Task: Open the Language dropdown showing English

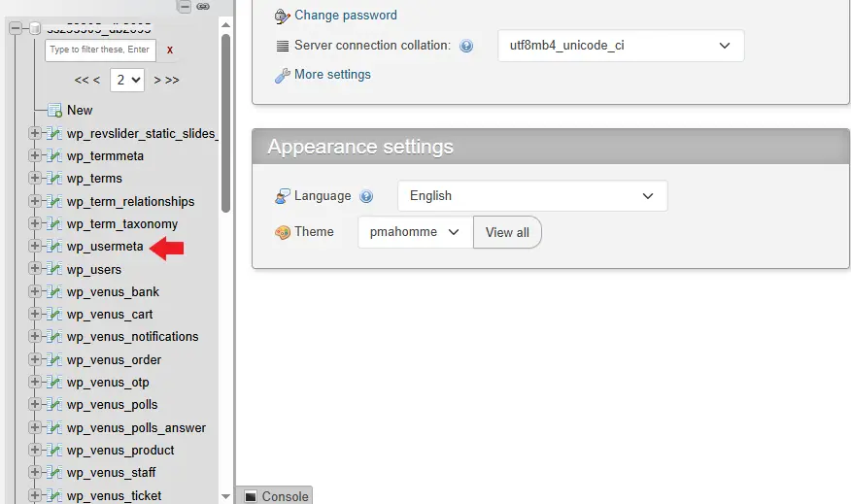Action: [532, 196]
